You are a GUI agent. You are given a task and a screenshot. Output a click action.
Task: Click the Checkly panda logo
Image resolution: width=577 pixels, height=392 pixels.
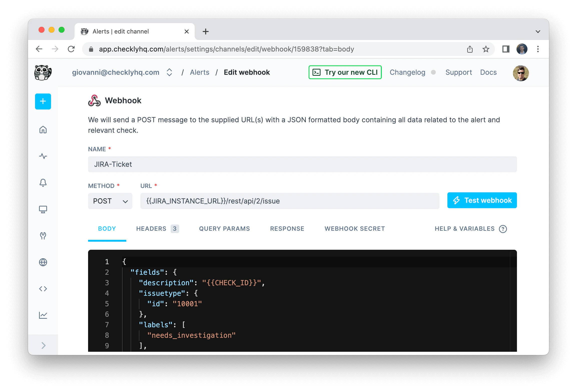(43, 72)
